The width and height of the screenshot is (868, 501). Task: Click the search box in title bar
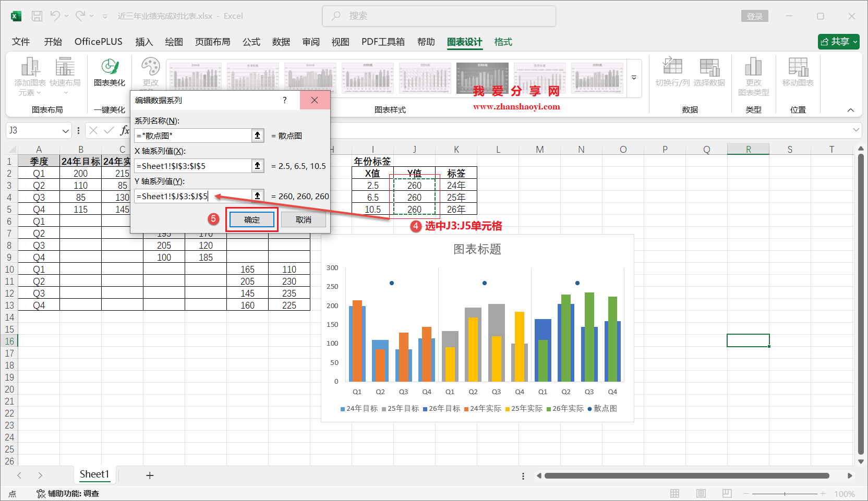pos(439,16)
